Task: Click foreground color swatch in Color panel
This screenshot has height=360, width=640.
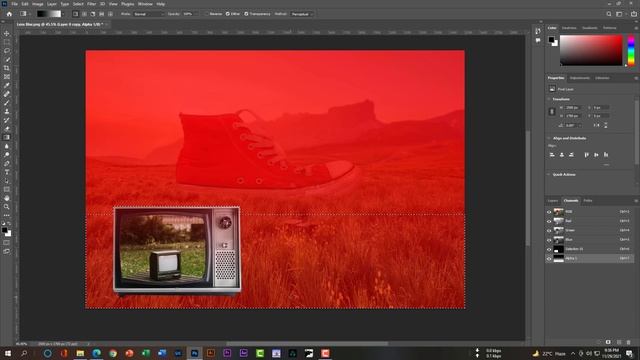Action: click(x=551, y=40)
